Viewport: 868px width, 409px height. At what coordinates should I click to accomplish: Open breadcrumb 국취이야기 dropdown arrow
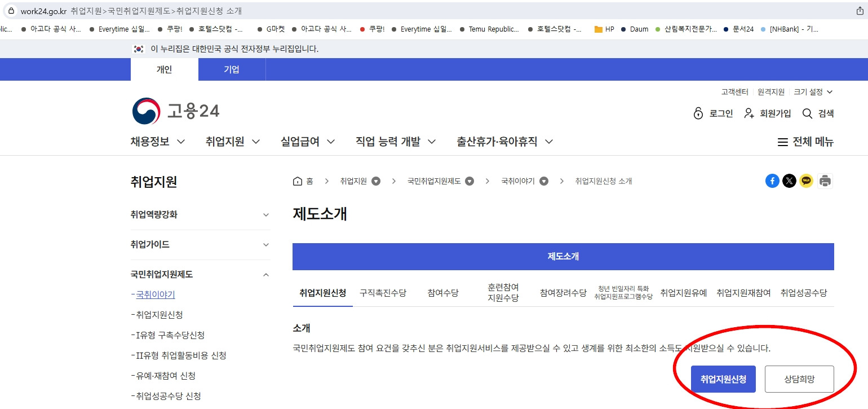pos(544,181)
